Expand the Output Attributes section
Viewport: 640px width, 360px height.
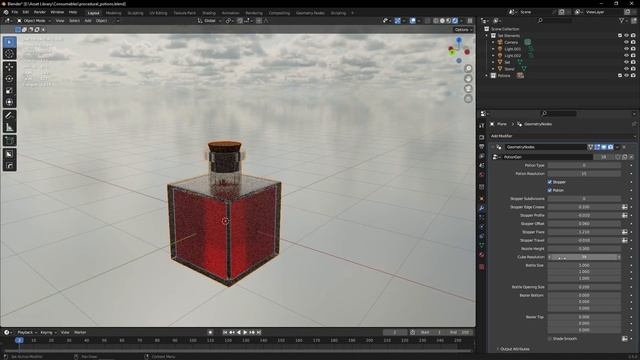click(x=514, y=349)
